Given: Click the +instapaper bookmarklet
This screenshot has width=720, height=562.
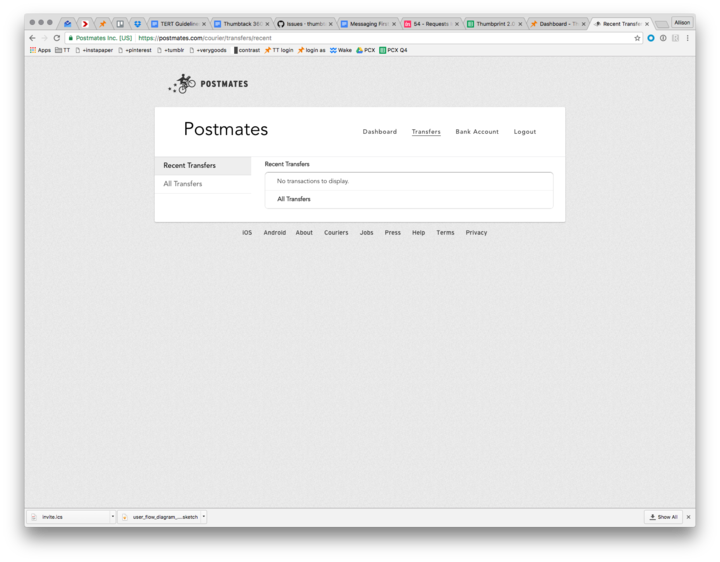Looking at the screenshot, I should 94,50.
